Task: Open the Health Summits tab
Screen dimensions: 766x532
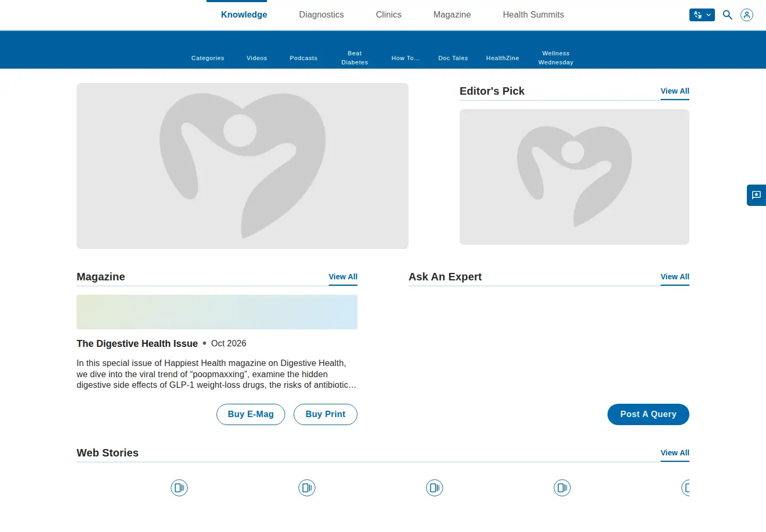Action: coord(534,15)
